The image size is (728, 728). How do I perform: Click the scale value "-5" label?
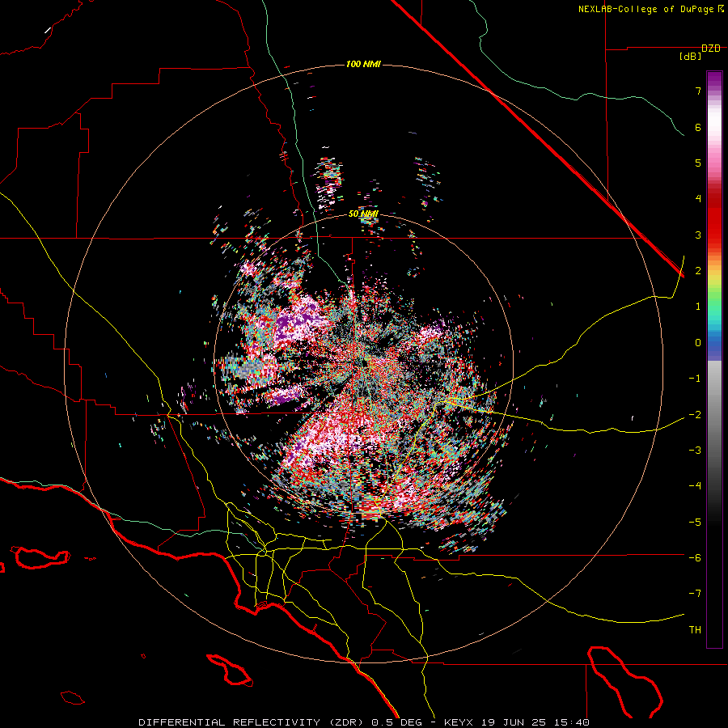point(695,523)
